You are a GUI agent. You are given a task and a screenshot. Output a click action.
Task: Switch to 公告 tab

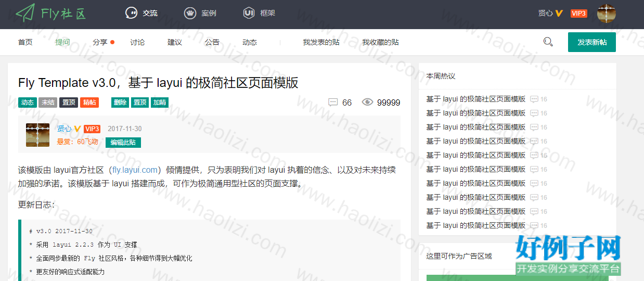click(212, 42)
